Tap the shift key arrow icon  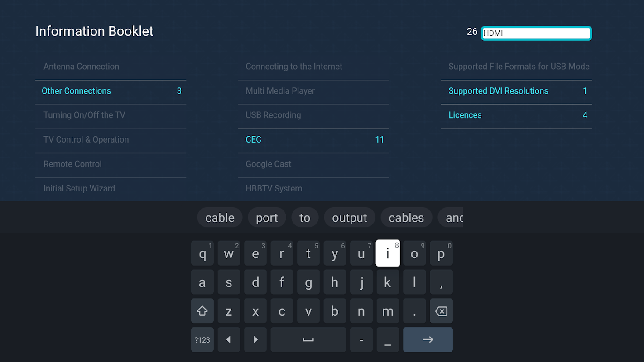202,311
